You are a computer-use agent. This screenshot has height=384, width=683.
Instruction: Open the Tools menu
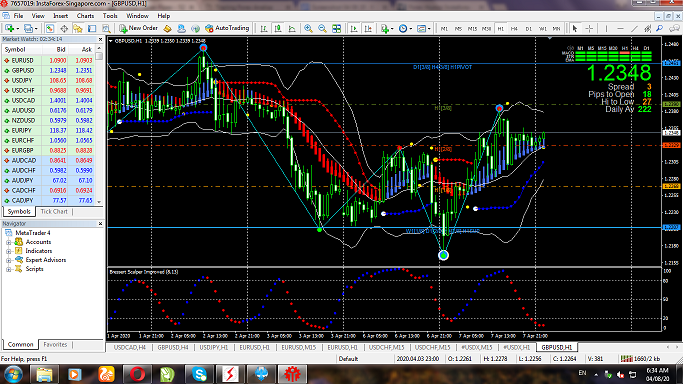click(x=110, y=16)
